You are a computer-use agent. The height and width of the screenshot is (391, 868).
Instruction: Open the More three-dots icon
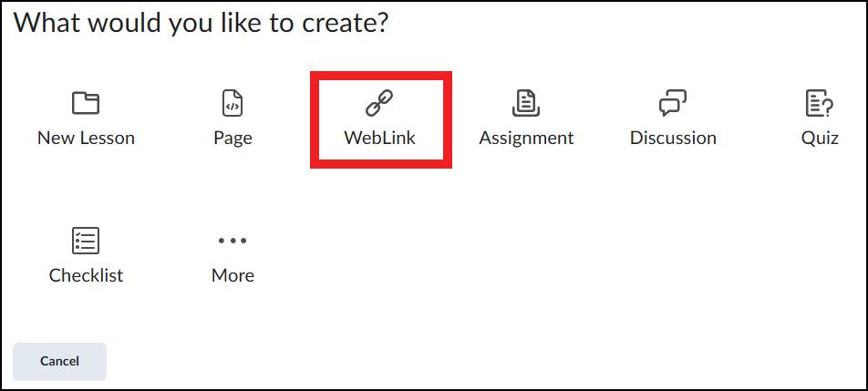click(x=232, y=241)
